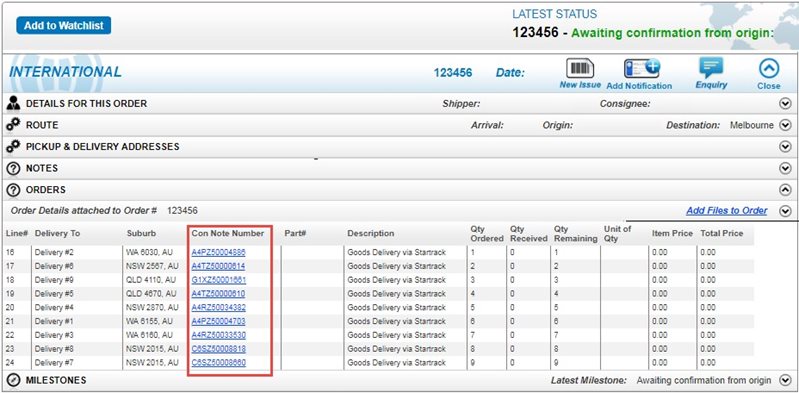
Task: Click the description cell on line 24
Action: point(396,362)
